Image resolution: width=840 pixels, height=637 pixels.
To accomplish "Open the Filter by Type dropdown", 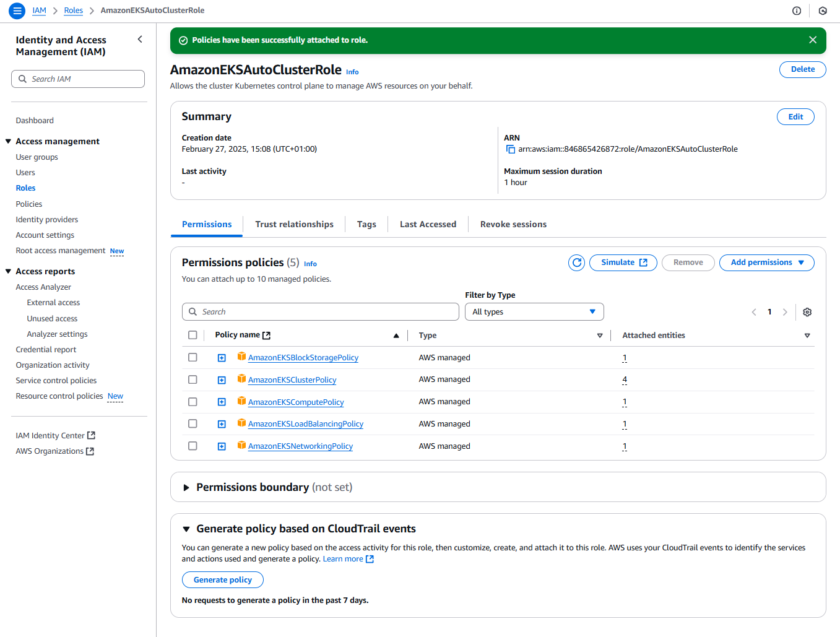I will pos(534,312).
